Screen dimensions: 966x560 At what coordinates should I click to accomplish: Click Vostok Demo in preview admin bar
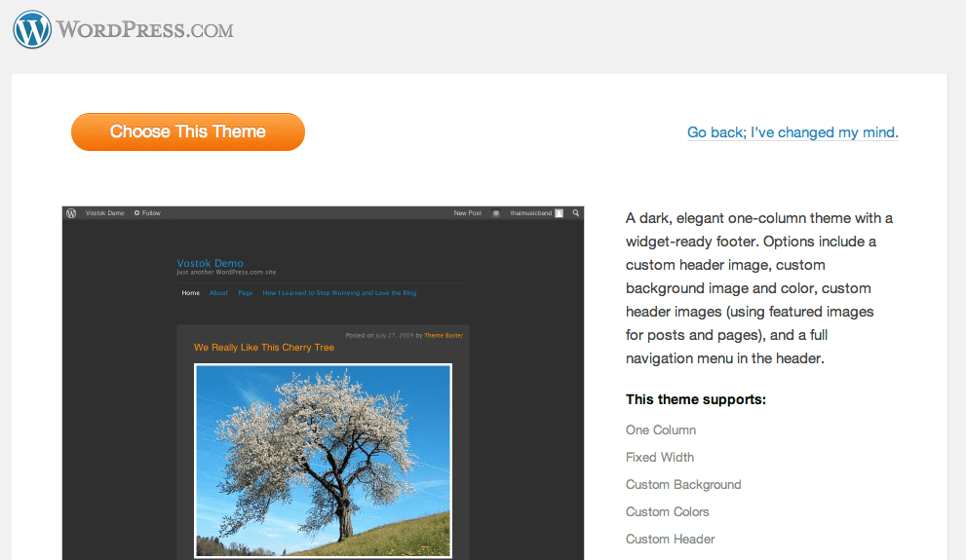tap(104, 213)
